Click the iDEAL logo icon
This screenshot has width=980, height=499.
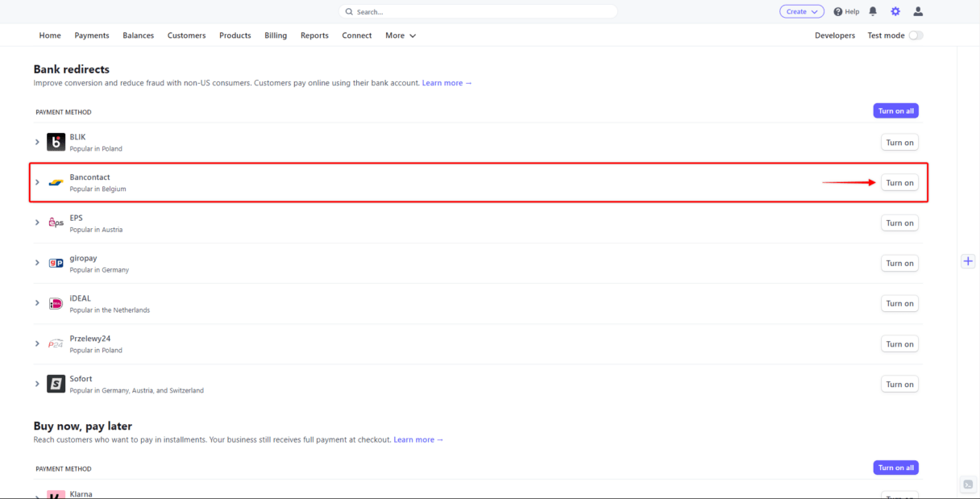coord(56,303)
